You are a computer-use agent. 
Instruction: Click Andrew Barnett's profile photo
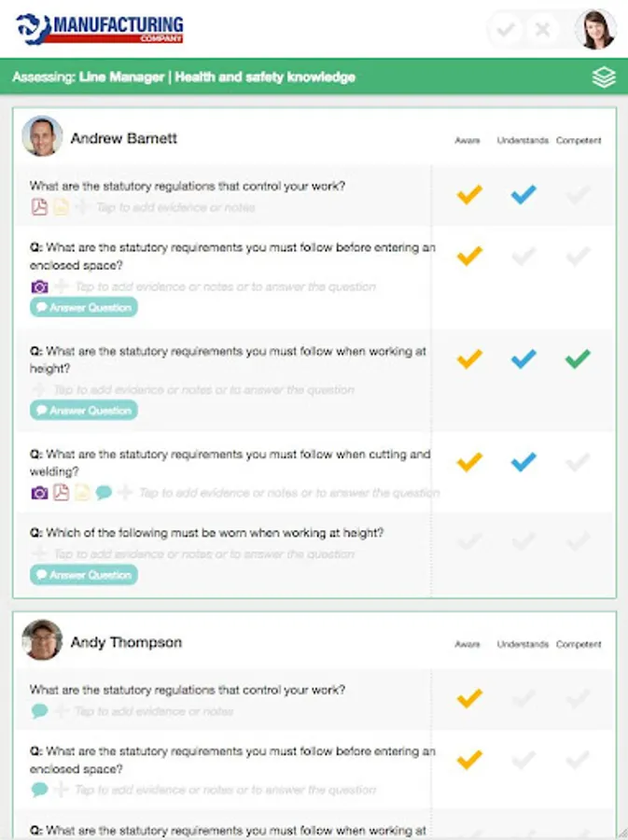pyautogui.click(x=42, y=137)
